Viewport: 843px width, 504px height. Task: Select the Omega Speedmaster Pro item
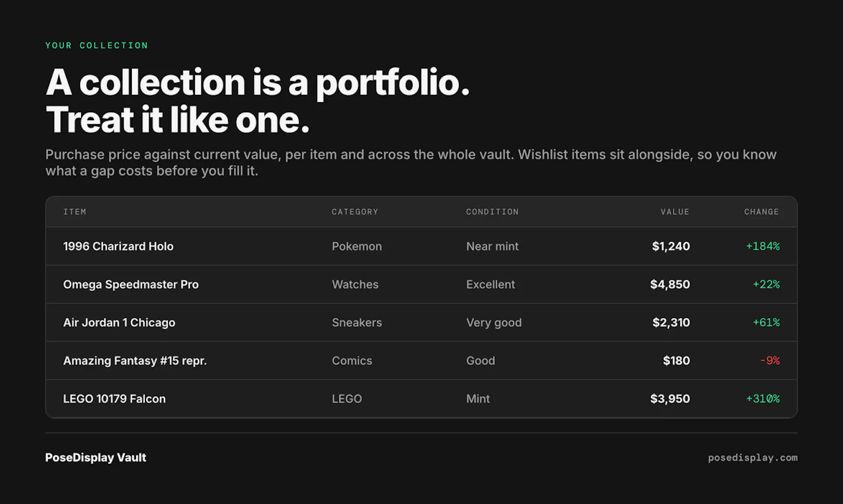tap(131, 284)
